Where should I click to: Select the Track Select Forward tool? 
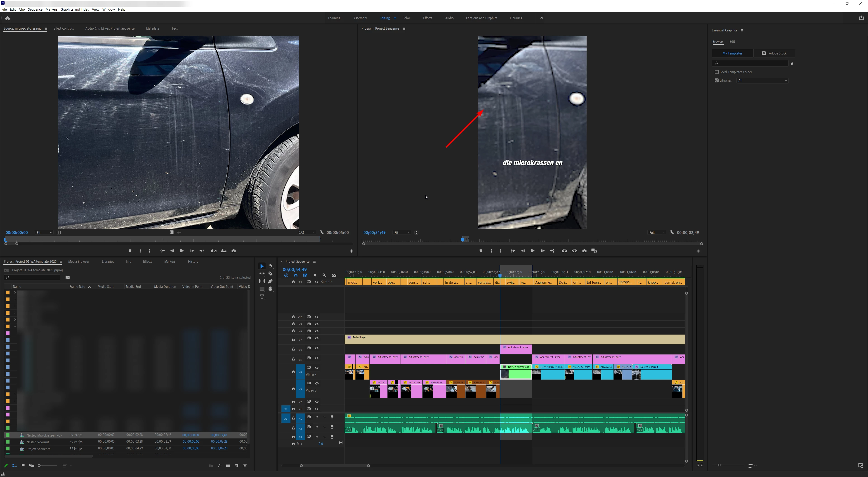pos(270,266)
